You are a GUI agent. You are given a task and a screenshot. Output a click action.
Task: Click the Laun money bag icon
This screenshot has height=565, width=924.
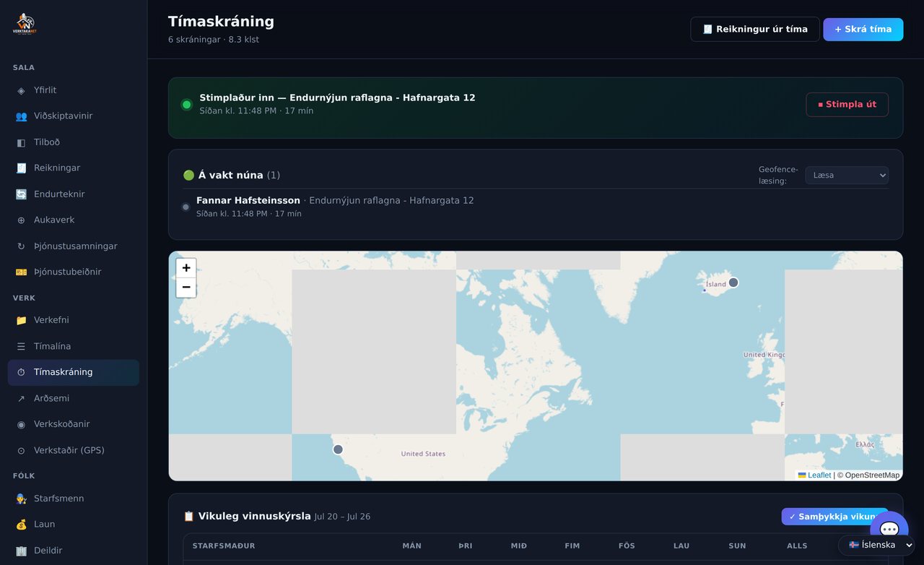tap(21, 525)
